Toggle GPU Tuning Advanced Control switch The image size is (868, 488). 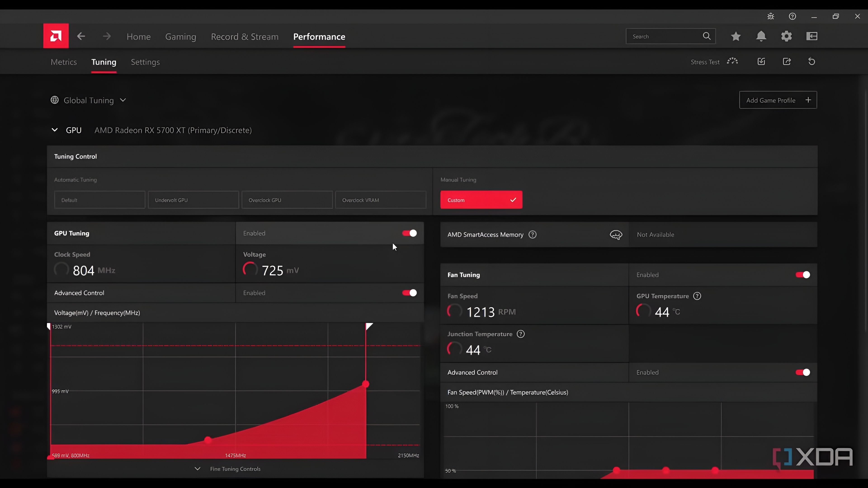point(409,293)
